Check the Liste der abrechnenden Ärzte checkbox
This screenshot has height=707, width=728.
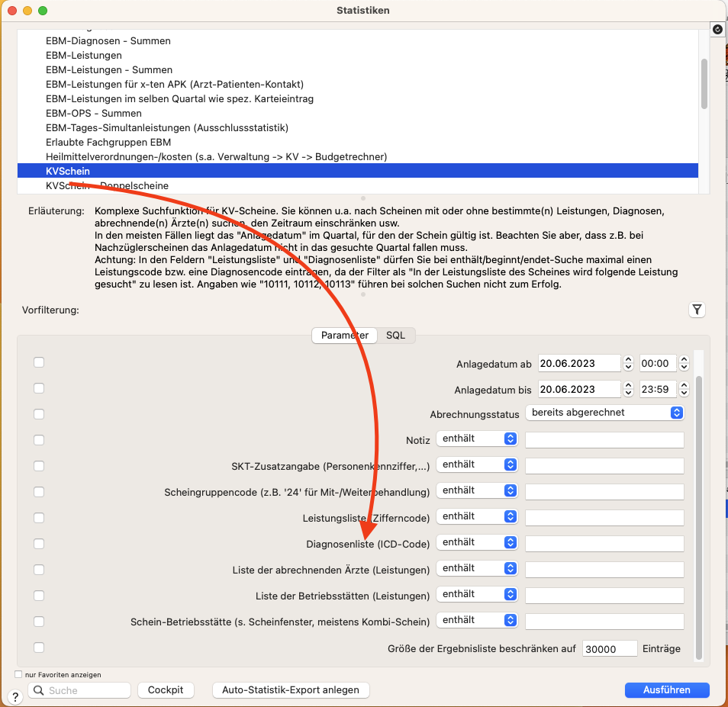(39, 570)
